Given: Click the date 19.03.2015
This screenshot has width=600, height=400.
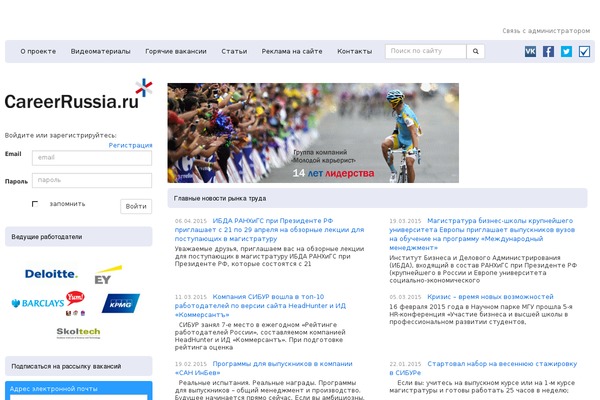Looking at the screenshot, I should [x=405, y=221].
